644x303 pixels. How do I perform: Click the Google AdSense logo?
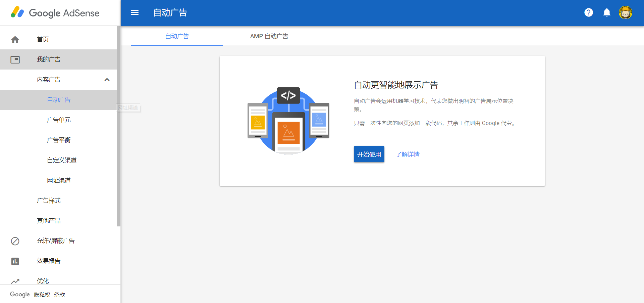pos(55,13)
